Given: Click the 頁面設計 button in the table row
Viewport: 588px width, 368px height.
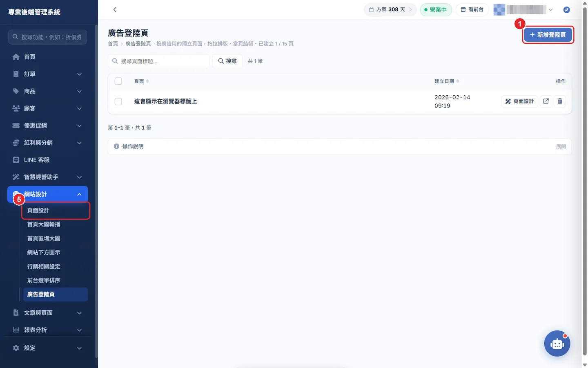Looking at the screenshot, I should 519,101.
